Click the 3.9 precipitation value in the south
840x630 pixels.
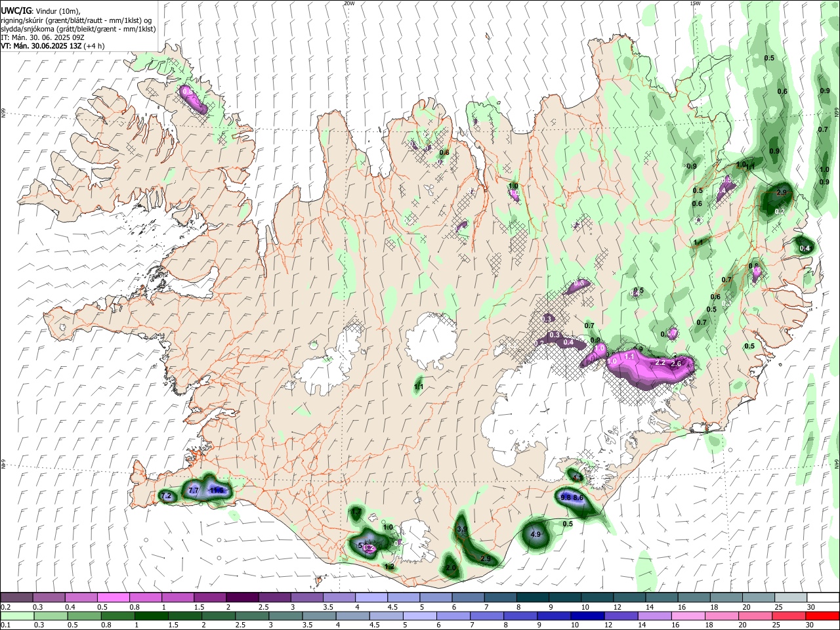pos(461,529)
